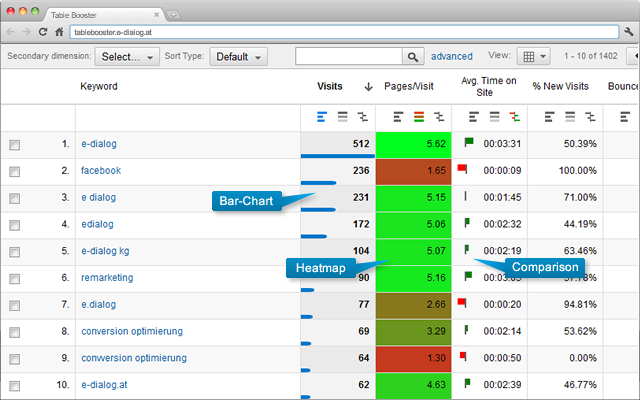Open the Sort Type Default dropdown
This screenshot has height=400, width=640.
coord(238,57)
